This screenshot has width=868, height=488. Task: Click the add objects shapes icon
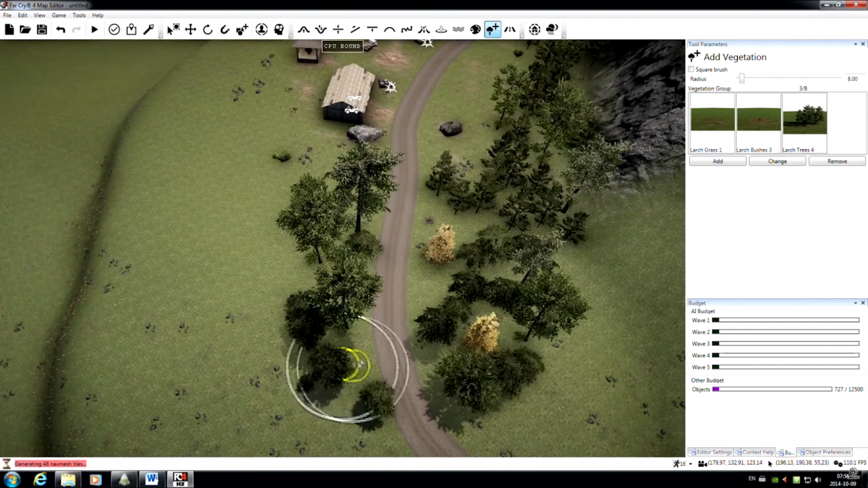(242, 29)
